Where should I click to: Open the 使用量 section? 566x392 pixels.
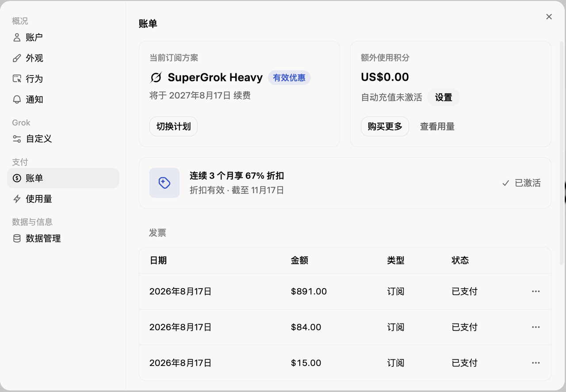tap(63, 199)
